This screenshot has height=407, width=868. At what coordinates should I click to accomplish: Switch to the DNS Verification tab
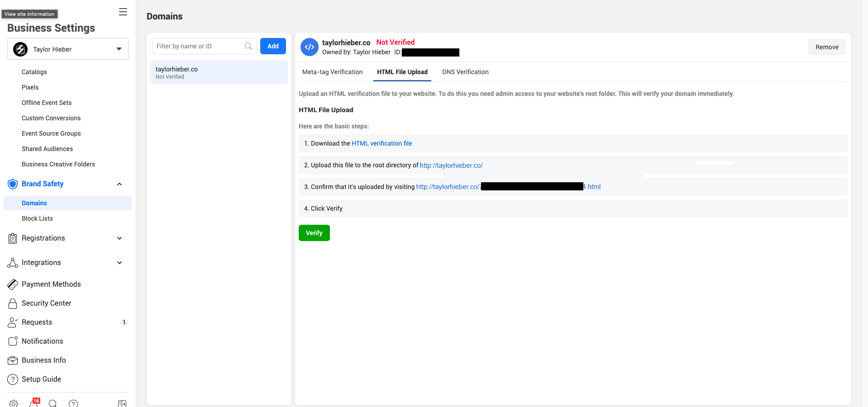465,72
